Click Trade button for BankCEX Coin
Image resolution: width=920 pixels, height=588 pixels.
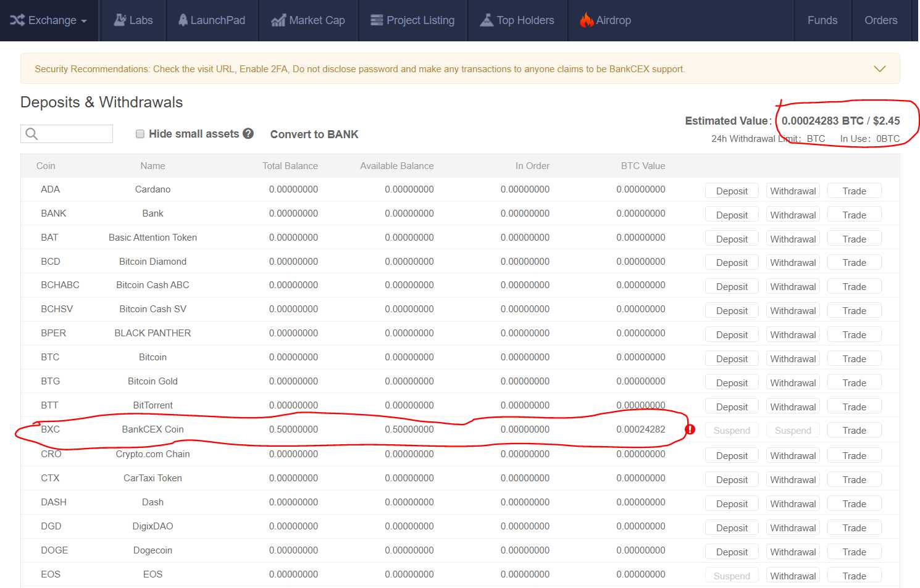coord(854,431)
